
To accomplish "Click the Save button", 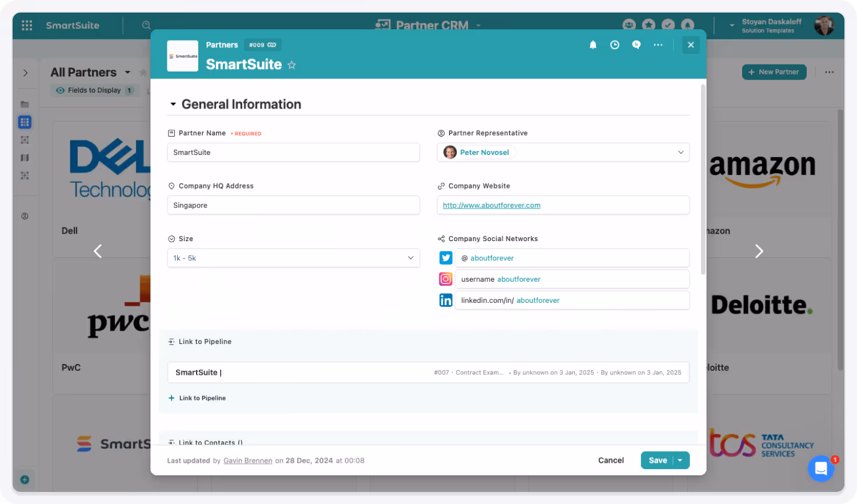I will pos(658,460).
